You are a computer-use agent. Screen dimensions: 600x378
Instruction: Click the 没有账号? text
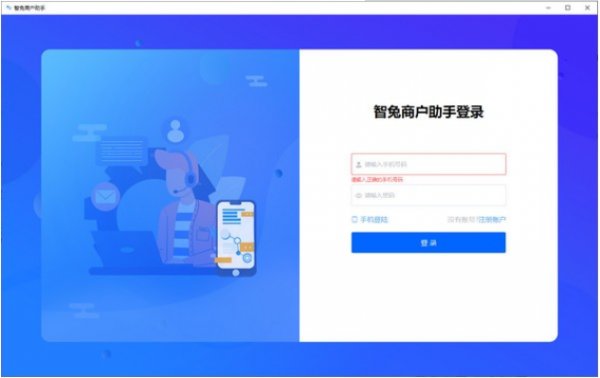click(x=463, y=220)
